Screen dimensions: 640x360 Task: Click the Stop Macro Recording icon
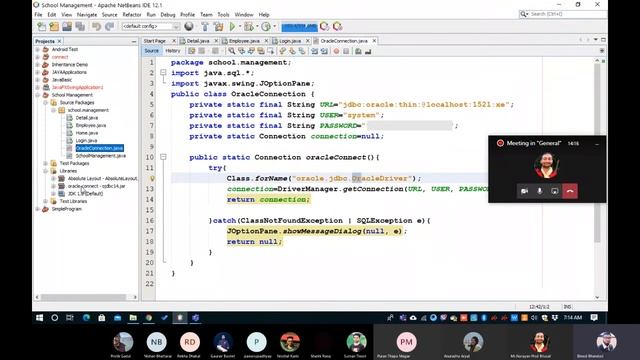point(346,51)
